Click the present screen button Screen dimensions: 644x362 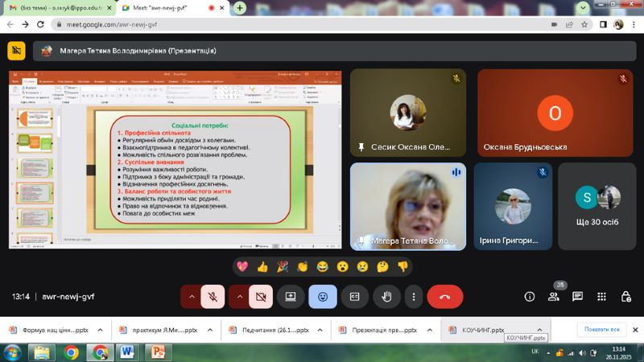pos(291,297)
